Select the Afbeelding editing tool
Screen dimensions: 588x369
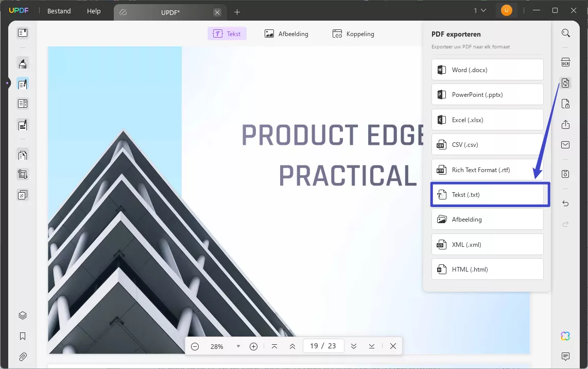click(286, 34)
